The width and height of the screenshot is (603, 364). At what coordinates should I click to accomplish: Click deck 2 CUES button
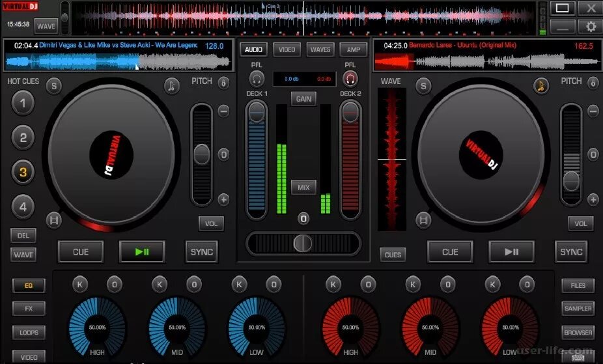click(x=393, y=255)
